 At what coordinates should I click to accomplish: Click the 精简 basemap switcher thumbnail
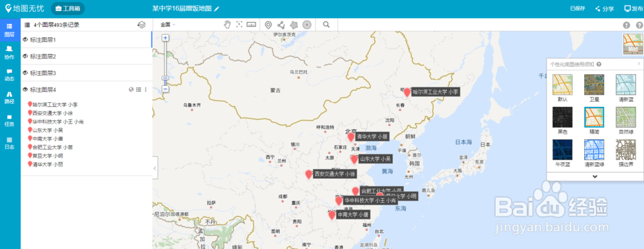[632, 44]
